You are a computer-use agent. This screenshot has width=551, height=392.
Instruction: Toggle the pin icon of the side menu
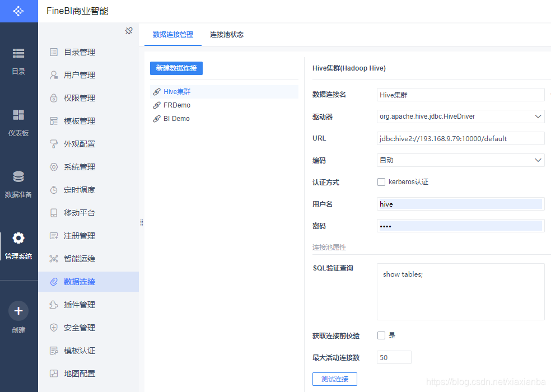point(129,31)
